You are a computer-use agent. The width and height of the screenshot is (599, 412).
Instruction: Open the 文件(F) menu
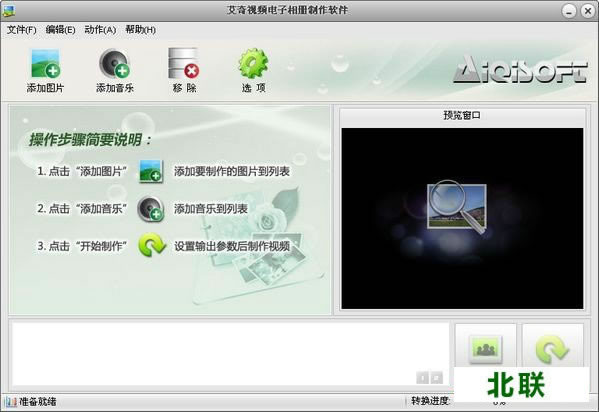tap(21, 30)
